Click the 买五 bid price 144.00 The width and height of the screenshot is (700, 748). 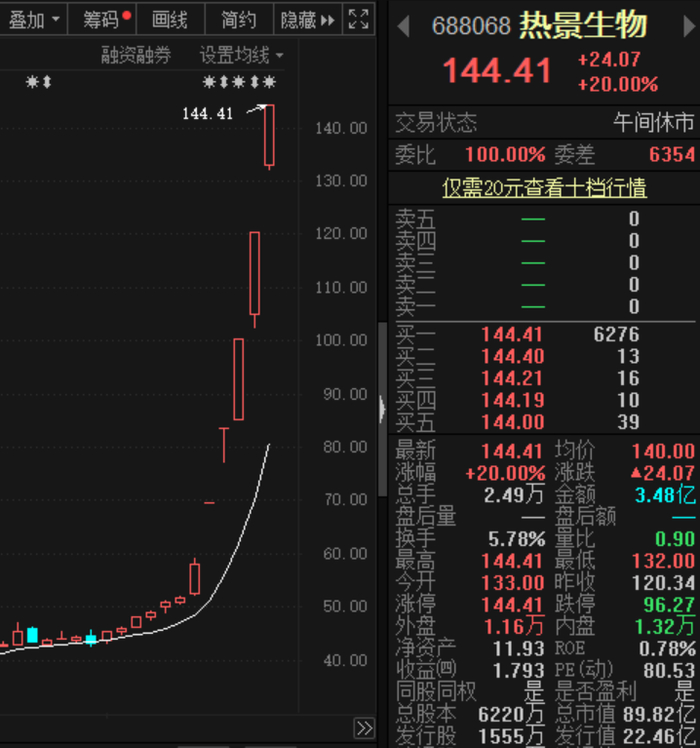point(512,422)
